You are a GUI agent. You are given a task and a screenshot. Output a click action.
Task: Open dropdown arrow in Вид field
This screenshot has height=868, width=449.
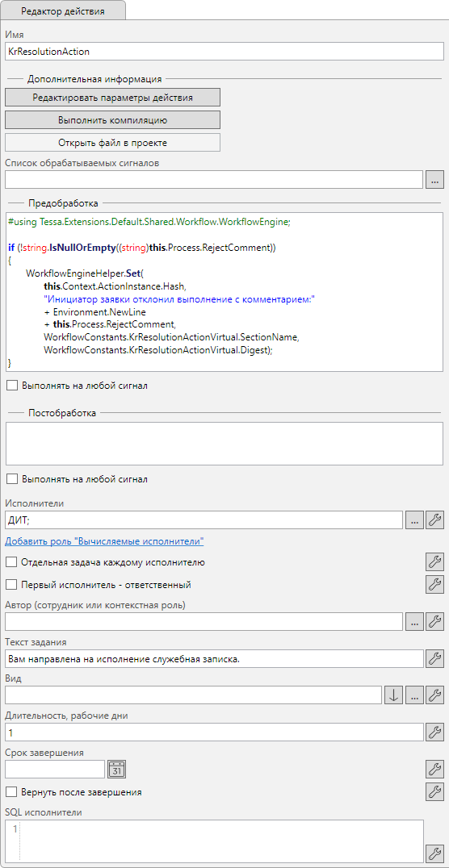[x=393, y=695]
